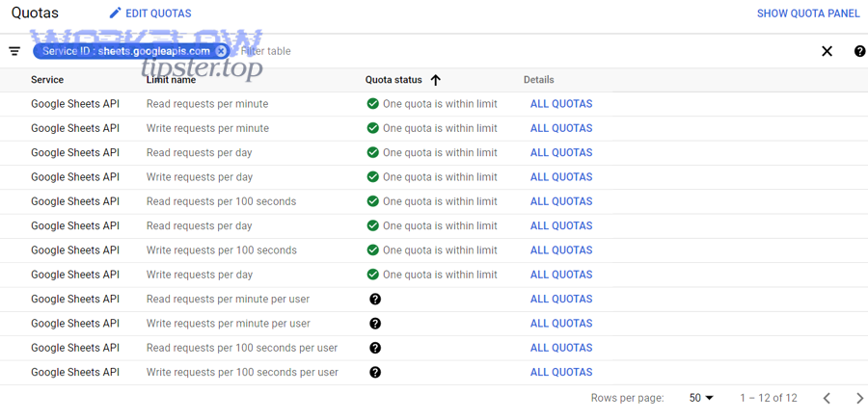The height and width of the screenshot is (420, 868).
Task: Remove the Service ID sheets.googleapis.com filter chip
Action: pos(221,51)
